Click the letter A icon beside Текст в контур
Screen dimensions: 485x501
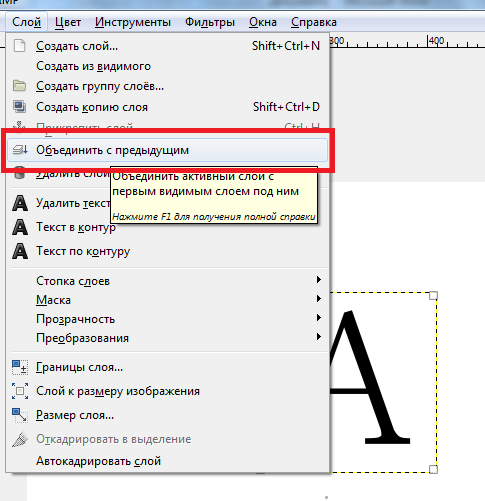[x=20, y=227]
